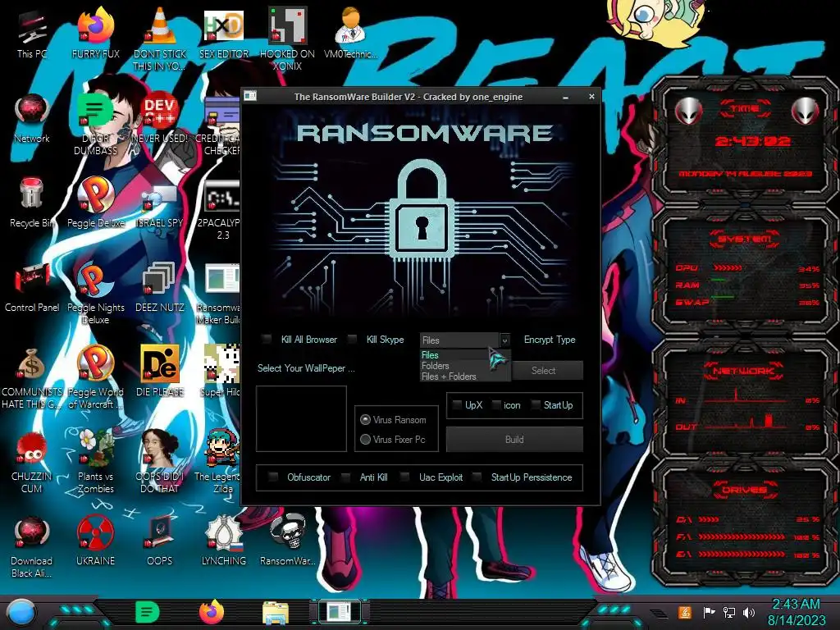Screen dimensions: 840x630
Task: Open the OOPS DID I DO THAT icon
Action: pyautogui.click(x=160, y=462)
